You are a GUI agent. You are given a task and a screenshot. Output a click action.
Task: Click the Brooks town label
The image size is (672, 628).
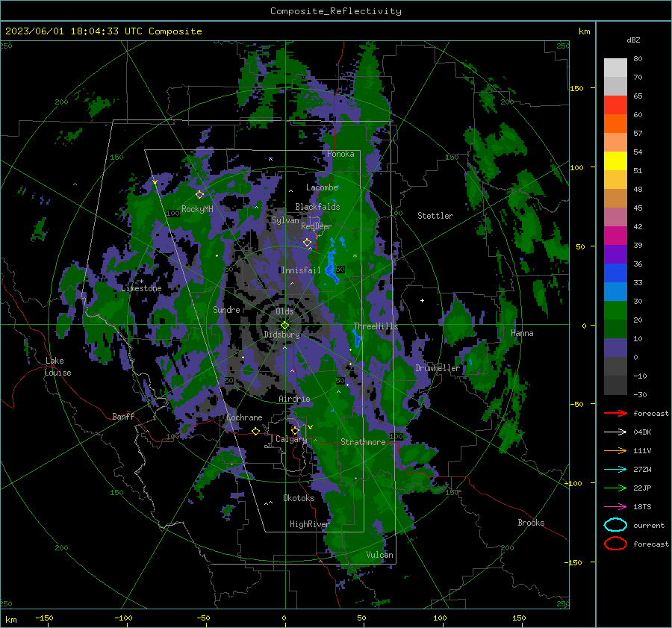(x=531, y=523)
